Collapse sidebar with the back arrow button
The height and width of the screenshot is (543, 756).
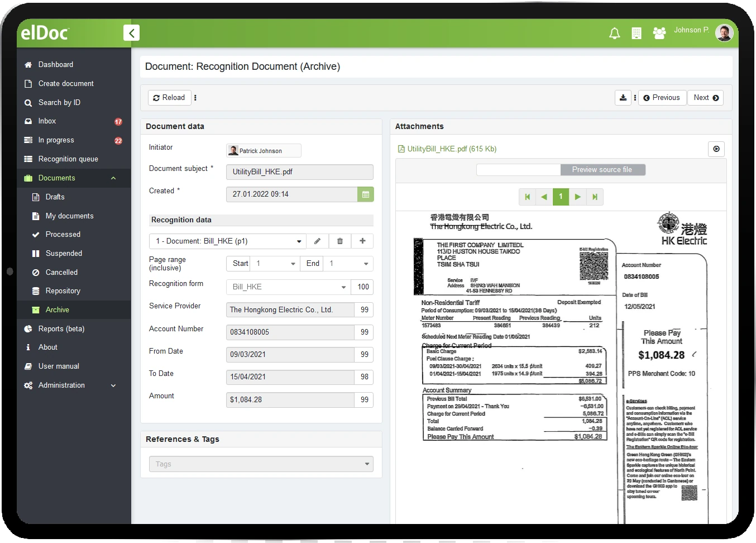pyautogui.click(x=131, y=33)
